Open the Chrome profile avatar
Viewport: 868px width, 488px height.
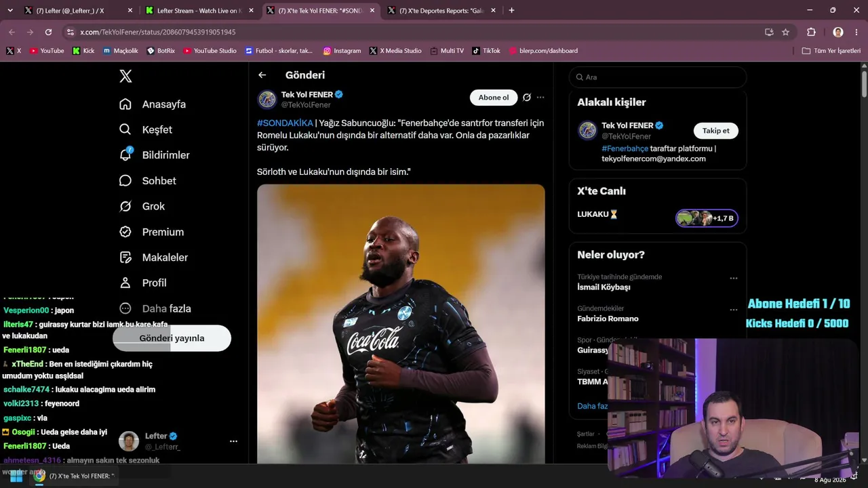tap(838, 32)
